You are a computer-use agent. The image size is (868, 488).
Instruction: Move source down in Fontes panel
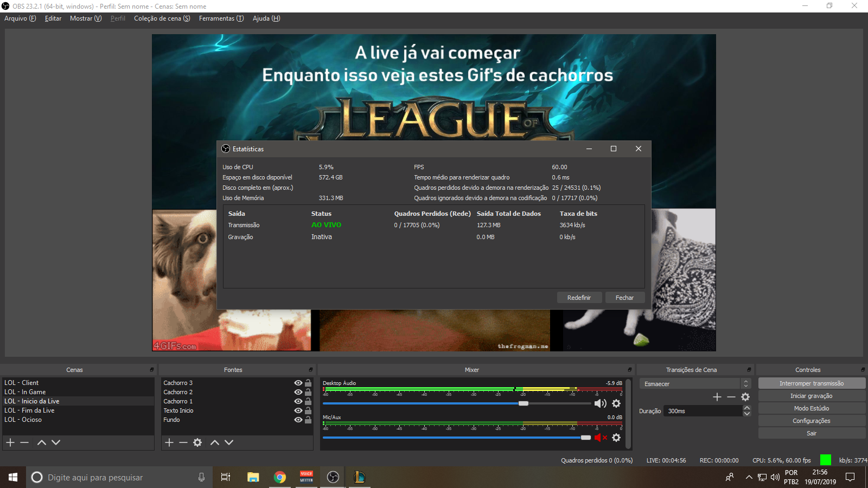[x=229, y=442]
